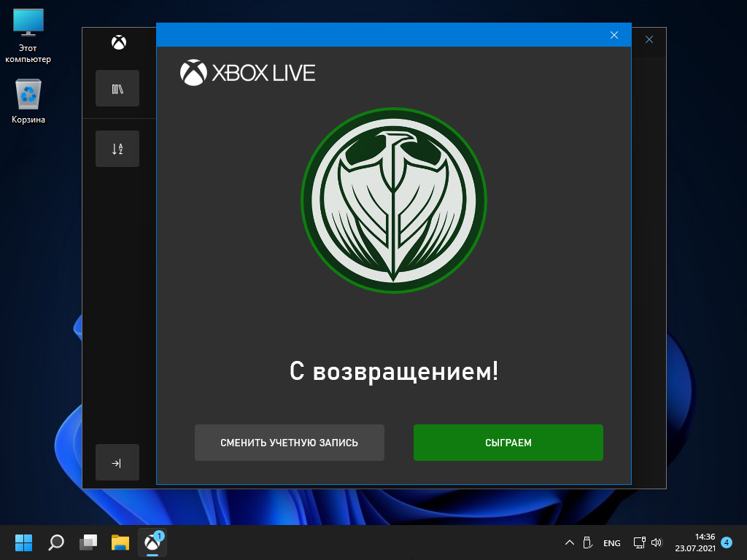Click the USB safely remove tray icon

[588, 542]
